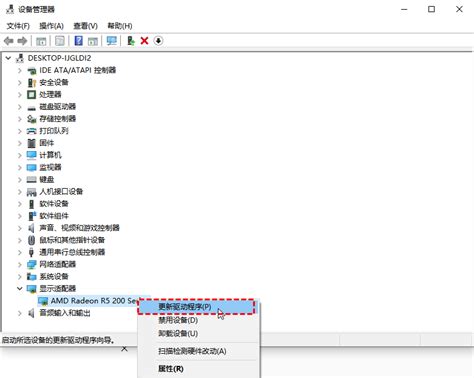Select the 系统设备 category label
This screenshot has height=378, width=474.
(54, 277)
